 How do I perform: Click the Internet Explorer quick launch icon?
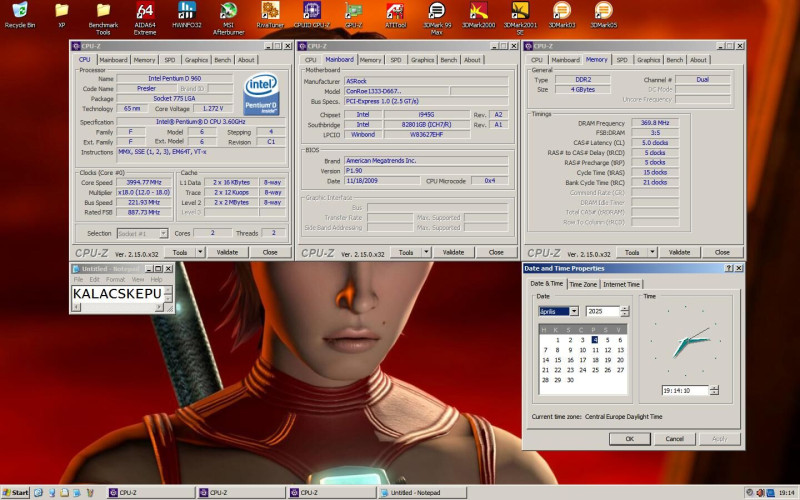38,492
